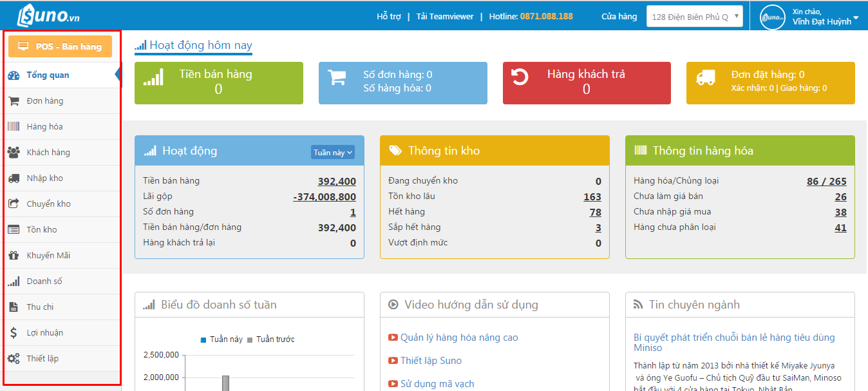Expand the Vĩnh Đạt Huỳnh account menu arrow
The width and height of the screenshot is (868, 391).
pos(856,18)
